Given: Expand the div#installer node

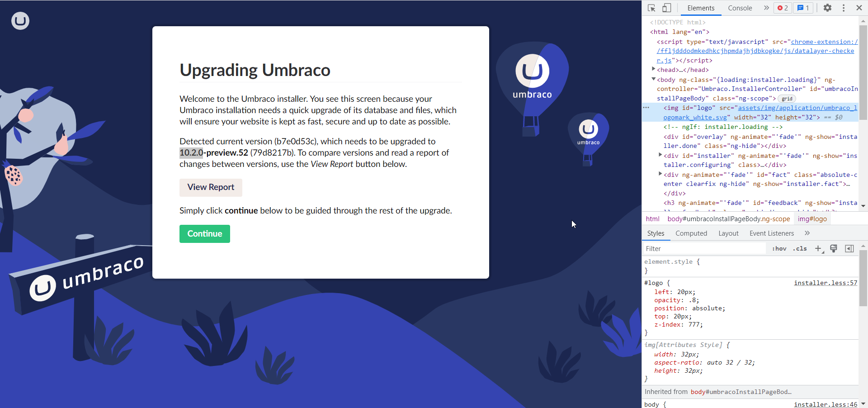Looking at the screenshot, I should (x=660, y=155).
